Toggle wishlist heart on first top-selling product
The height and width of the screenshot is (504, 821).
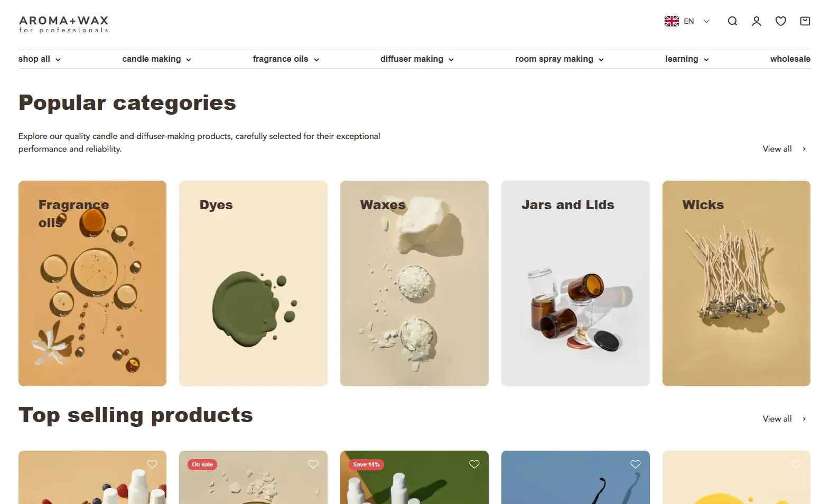(152, 464)
